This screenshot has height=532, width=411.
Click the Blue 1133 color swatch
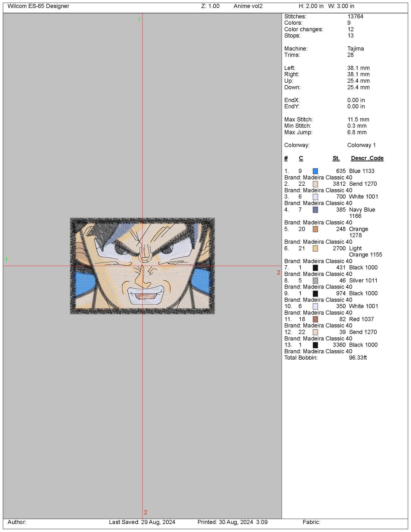(315, 171)
